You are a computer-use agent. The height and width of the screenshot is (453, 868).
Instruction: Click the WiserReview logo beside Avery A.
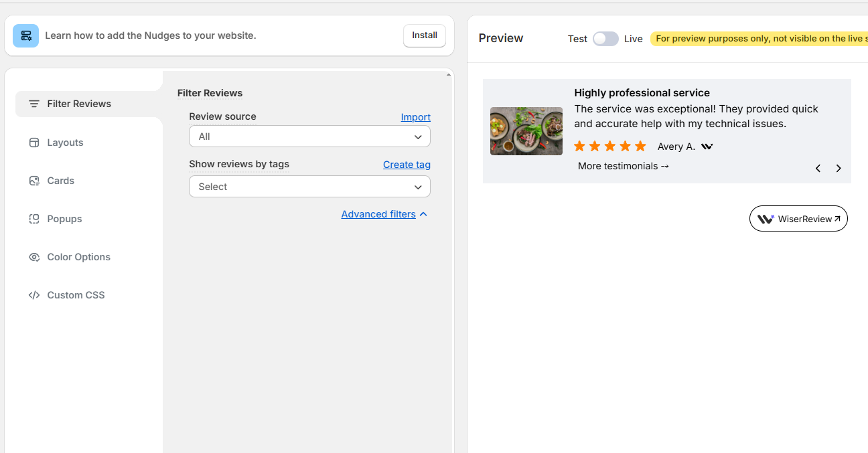[x=707, y=147]
